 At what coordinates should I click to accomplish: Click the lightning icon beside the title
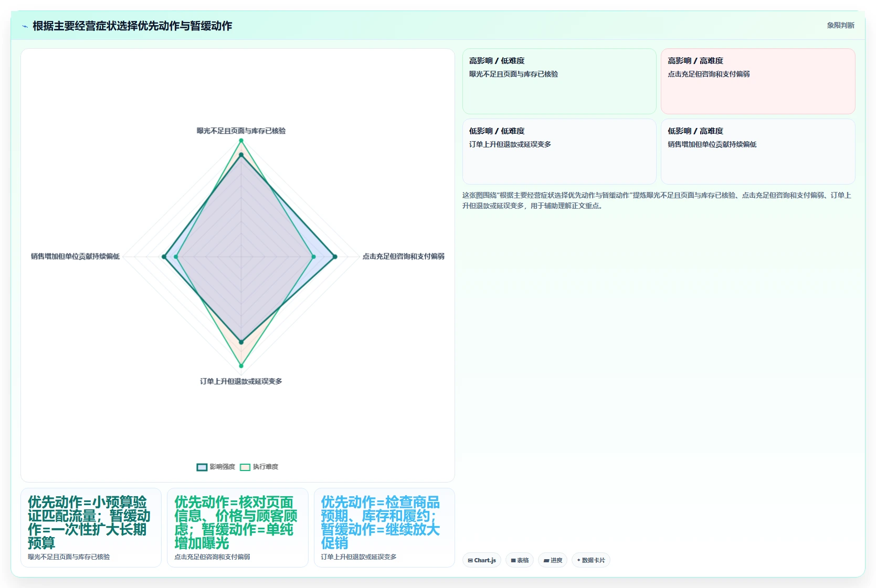click(25, 26)
